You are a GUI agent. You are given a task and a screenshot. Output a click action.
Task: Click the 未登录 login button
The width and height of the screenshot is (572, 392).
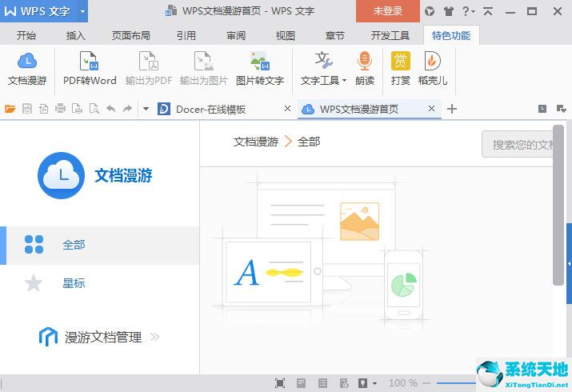coord(388,11)
